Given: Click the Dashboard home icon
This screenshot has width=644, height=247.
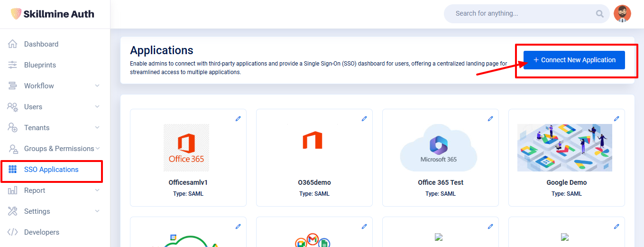Looking at the screenshot, I should coord(13,44).
